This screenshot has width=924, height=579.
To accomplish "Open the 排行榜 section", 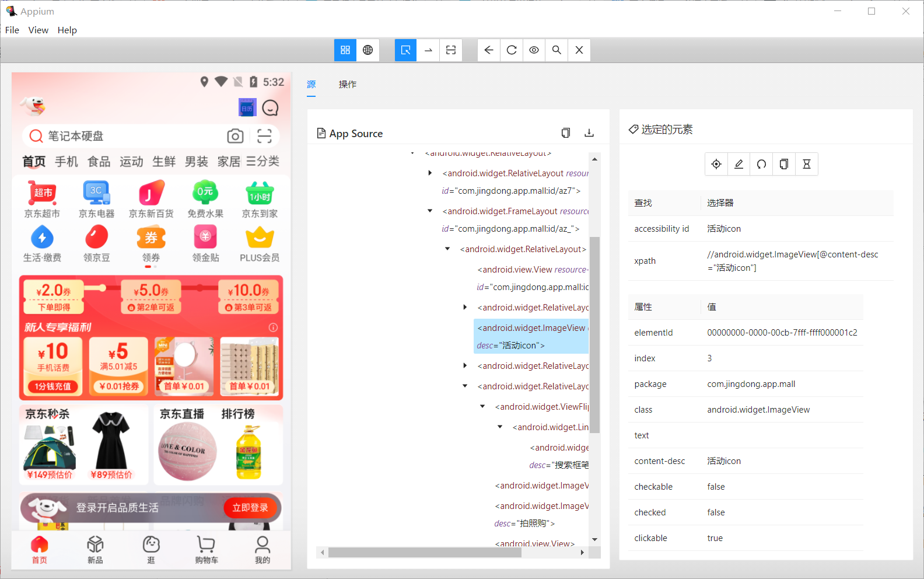I will point(238,414).
